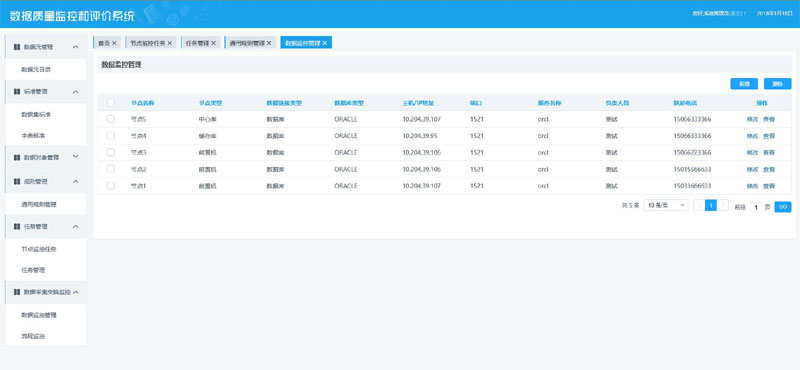Close the 任务管理 tab with its X
Image resolution: width=800 pixels, height=370 pixels.
[213, 43]
